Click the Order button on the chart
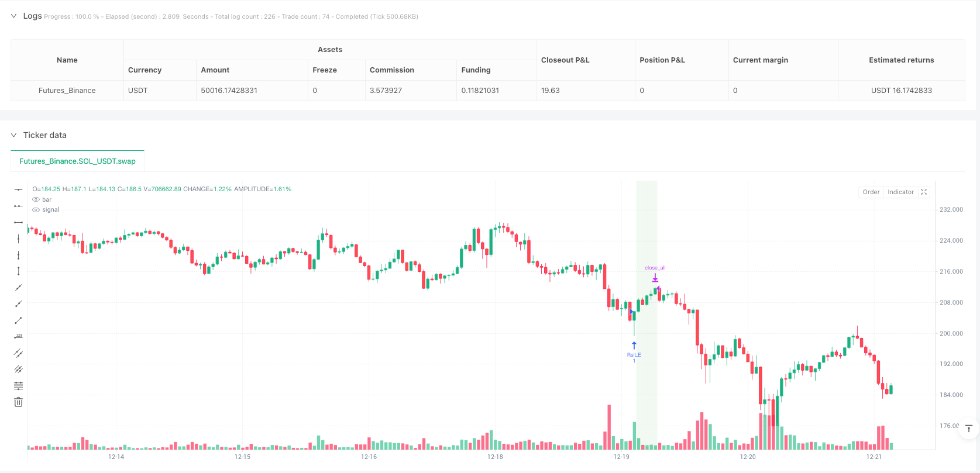 pyautogui.click(x=871, y=192)
